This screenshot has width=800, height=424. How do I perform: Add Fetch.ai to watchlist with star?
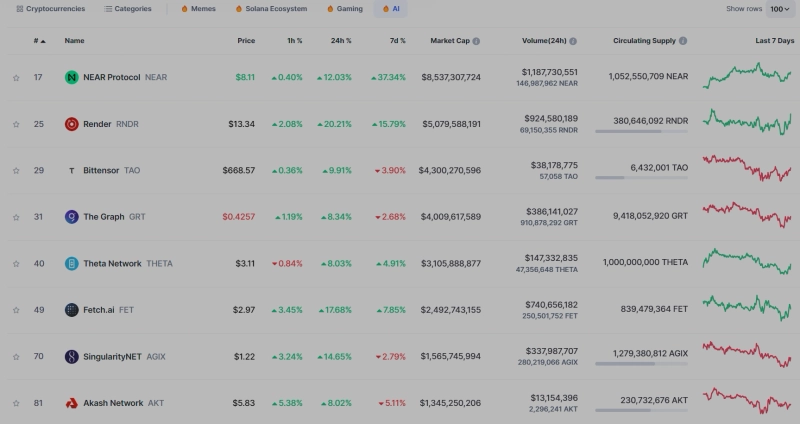pos(16,311)
